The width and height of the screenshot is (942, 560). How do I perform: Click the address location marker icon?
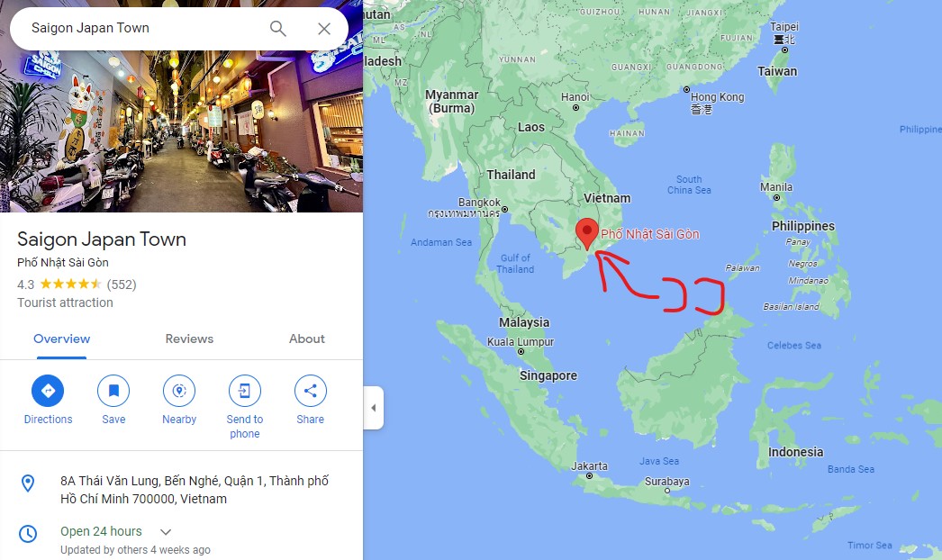click(28, 483)
